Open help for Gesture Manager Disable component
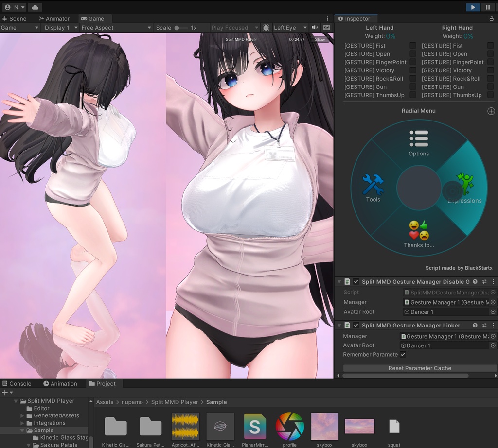Screen dimensions: 498x448 pos(475,281)
